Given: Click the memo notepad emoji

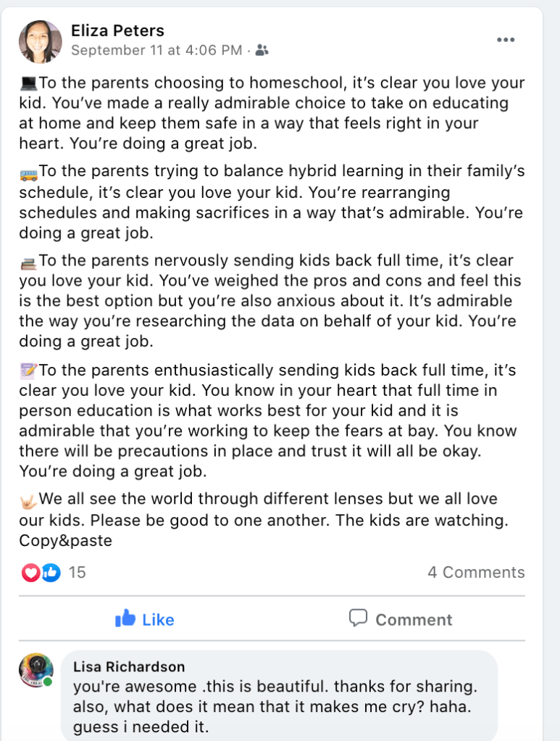Looking at the screenshot, I should tap(28, 371).
